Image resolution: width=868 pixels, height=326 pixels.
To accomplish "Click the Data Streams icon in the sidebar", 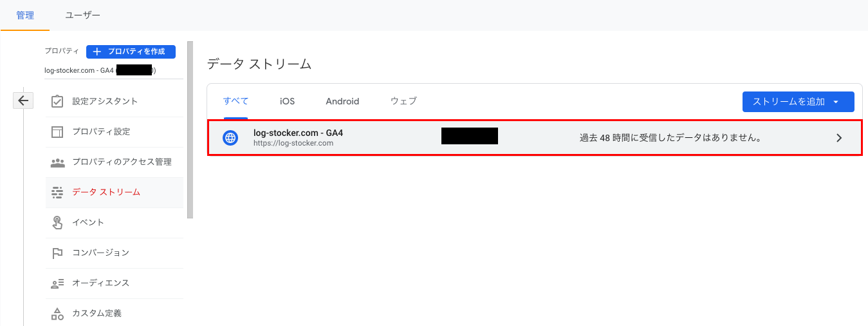I will pyautogui.click(x=57, y=192).
